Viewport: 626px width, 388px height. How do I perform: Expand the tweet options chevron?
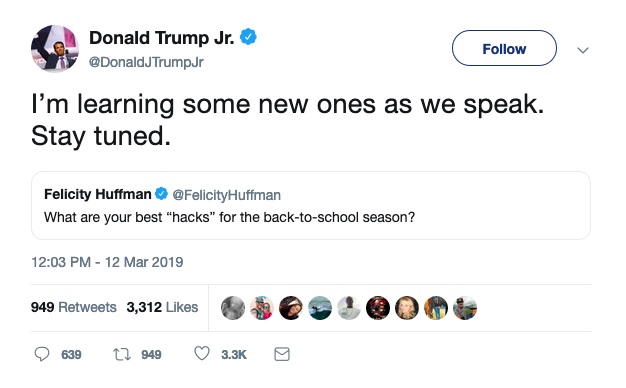tap(583, 50)
